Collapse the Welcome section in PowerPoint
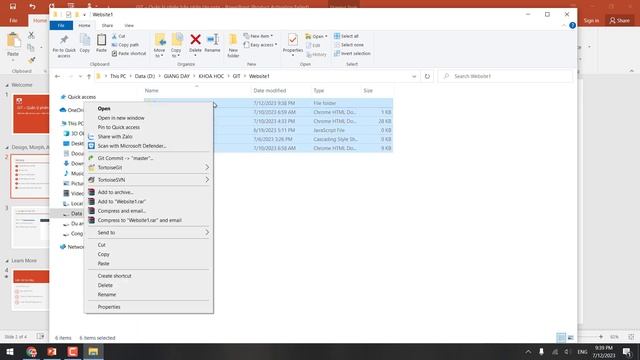This screenshot has height=360, width=640. (7, 85)
